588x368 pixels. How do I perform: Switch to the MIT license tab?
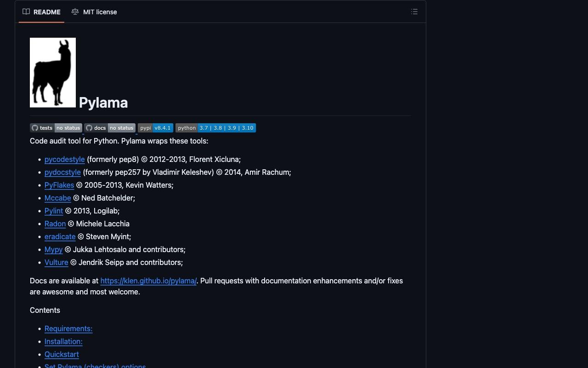[x=94, y=12]
